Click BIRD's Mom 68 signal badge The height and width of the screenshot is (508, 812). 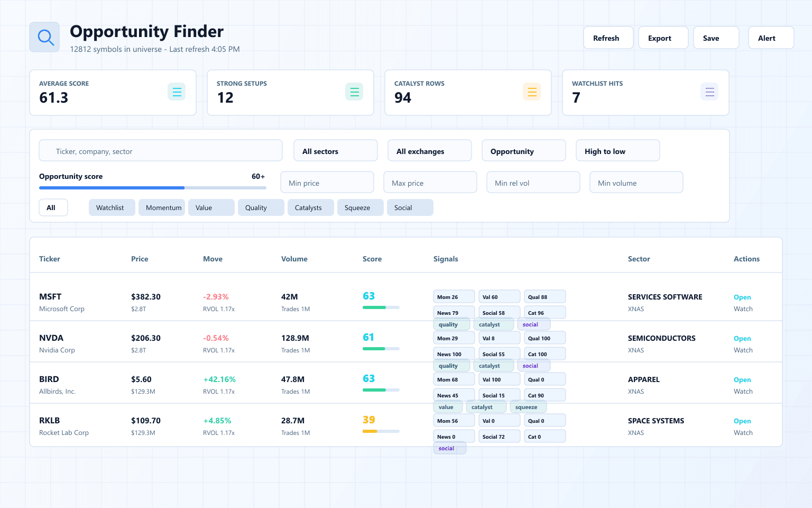454,379
